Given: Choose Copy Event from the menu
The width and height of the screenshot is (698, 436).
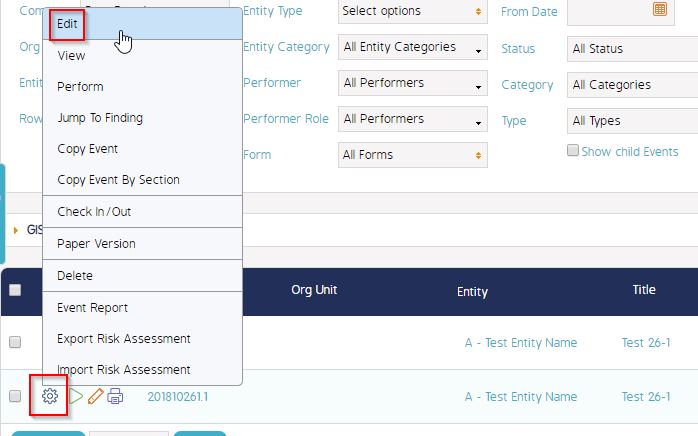Looking at the screenshot, I should click(142, 149).
